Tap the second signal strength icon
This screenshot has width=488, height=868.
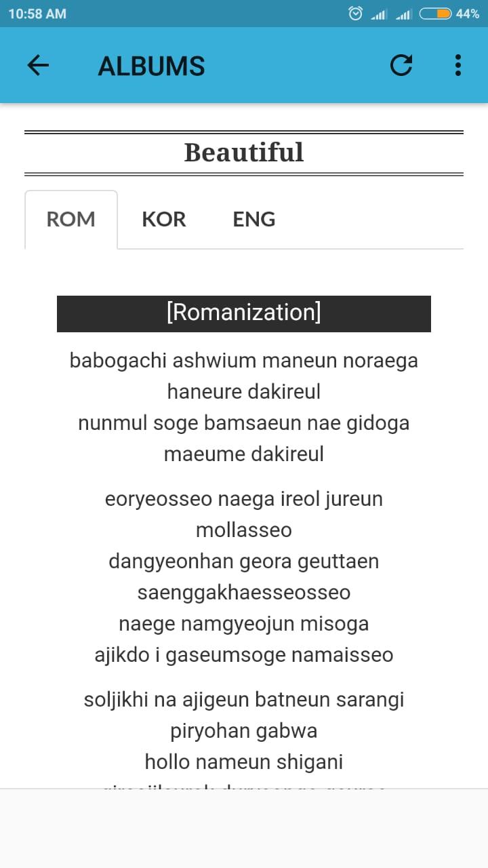coord(404,14)
